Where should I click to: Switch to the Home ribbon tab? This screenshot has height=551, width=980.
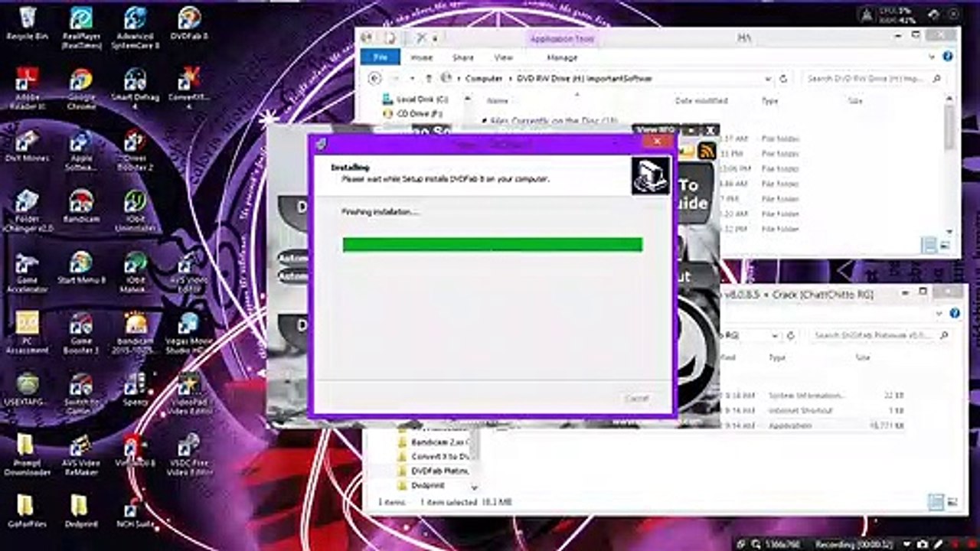421,57
